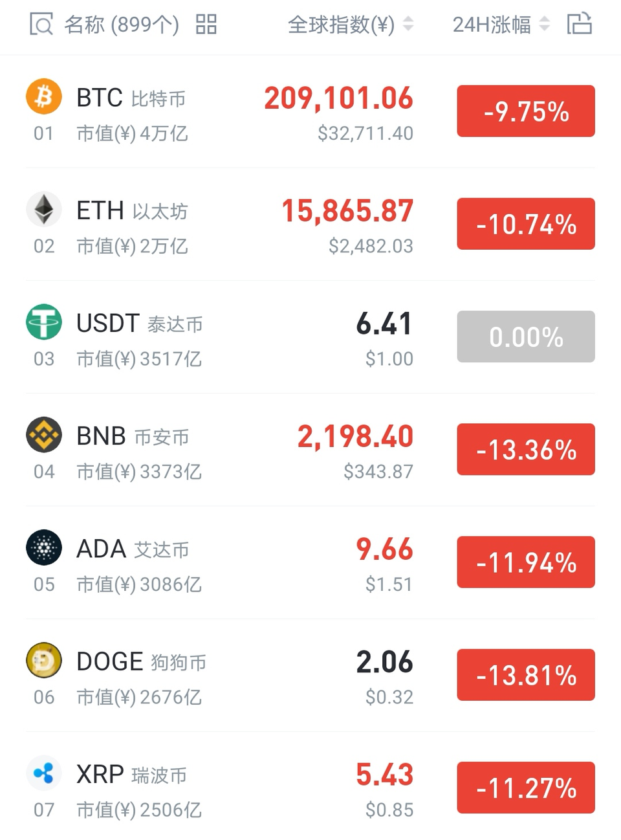Tap the search icon beside 名称

coord(41,25)
